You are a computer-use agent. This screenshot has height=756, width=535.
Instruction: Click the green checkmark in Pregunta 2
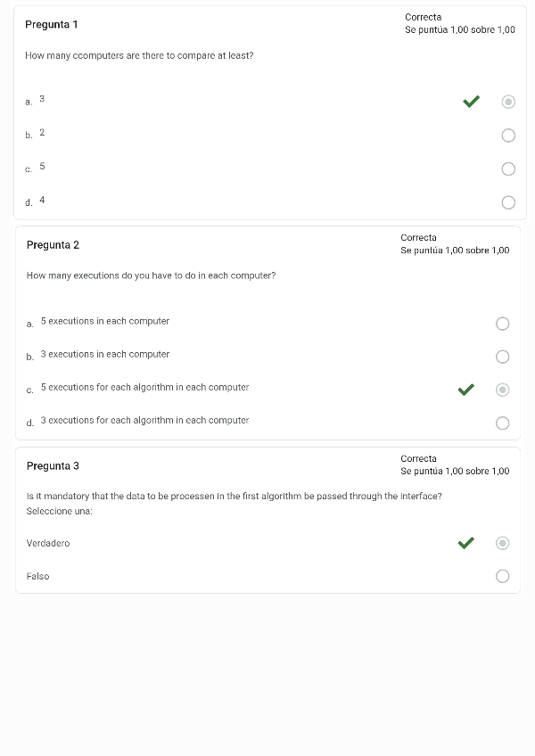465,390
